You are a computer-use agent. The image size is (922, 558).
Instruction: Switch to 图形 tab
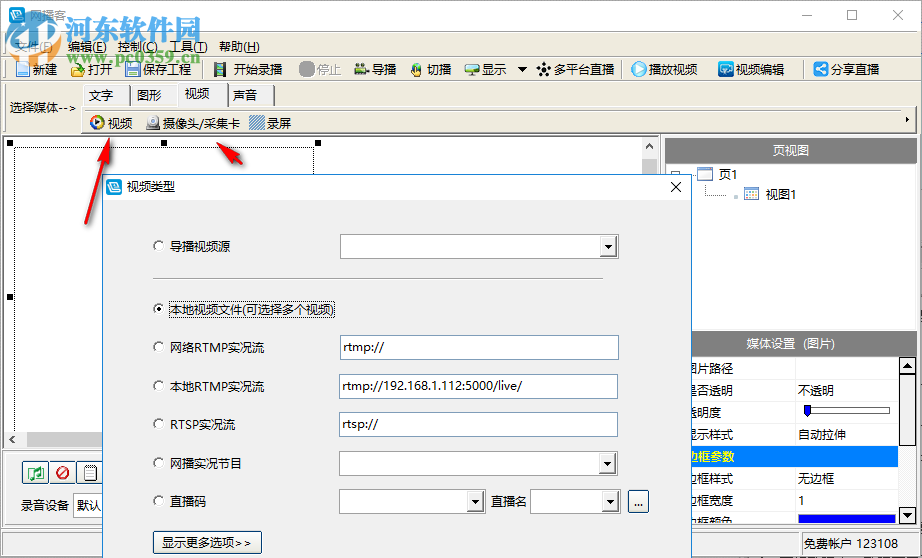(154, 95)
